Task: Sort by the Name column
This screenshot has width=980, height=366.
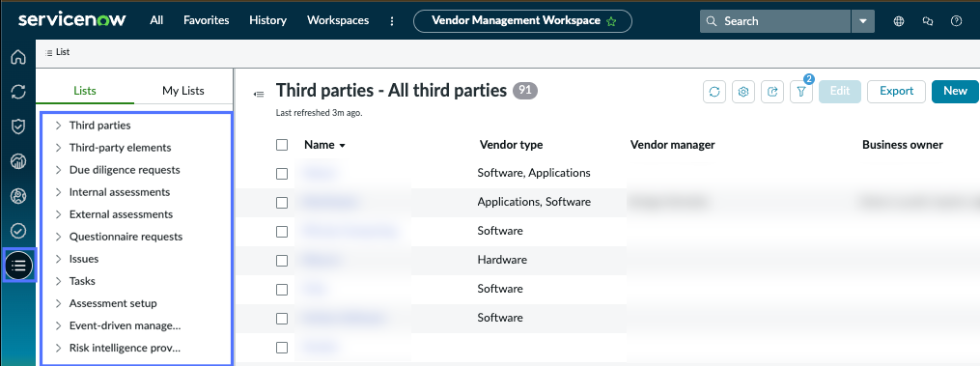Action: [x=325, y=145]
